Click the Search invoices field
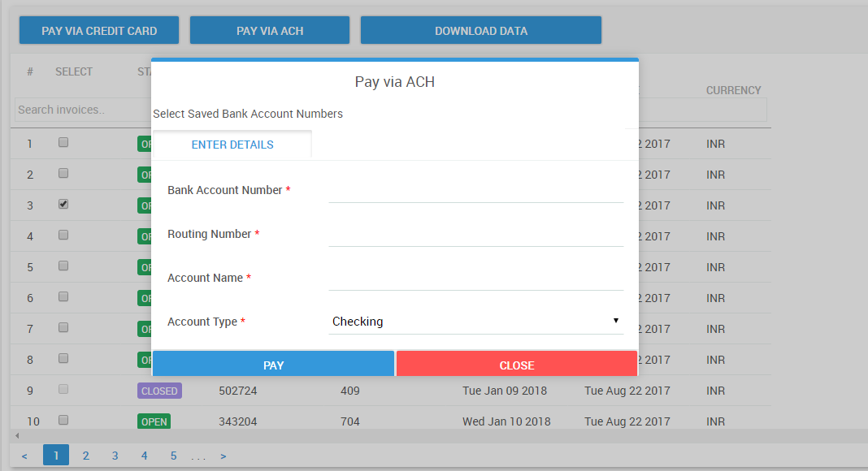Screen dimensions: 868x471 81,110
